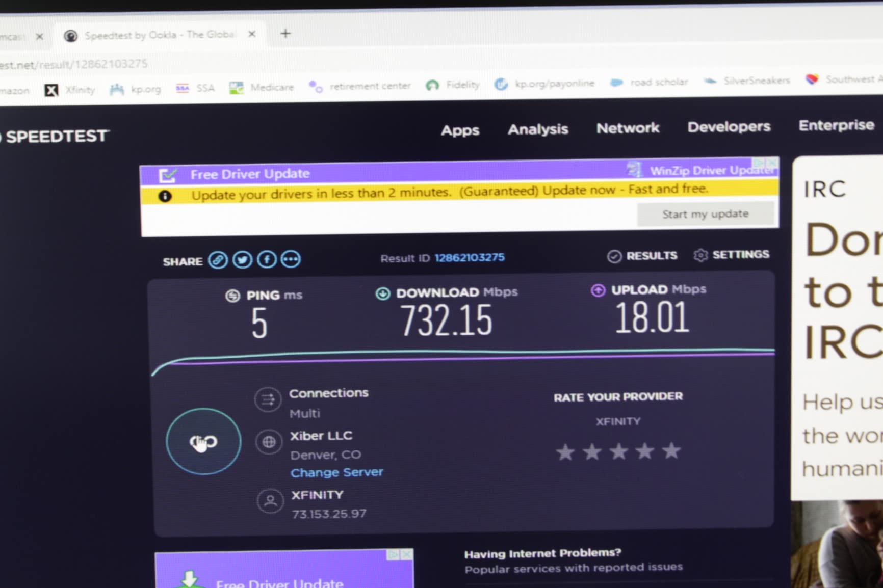Click Result ID 12862103275 link

point(470,257)
